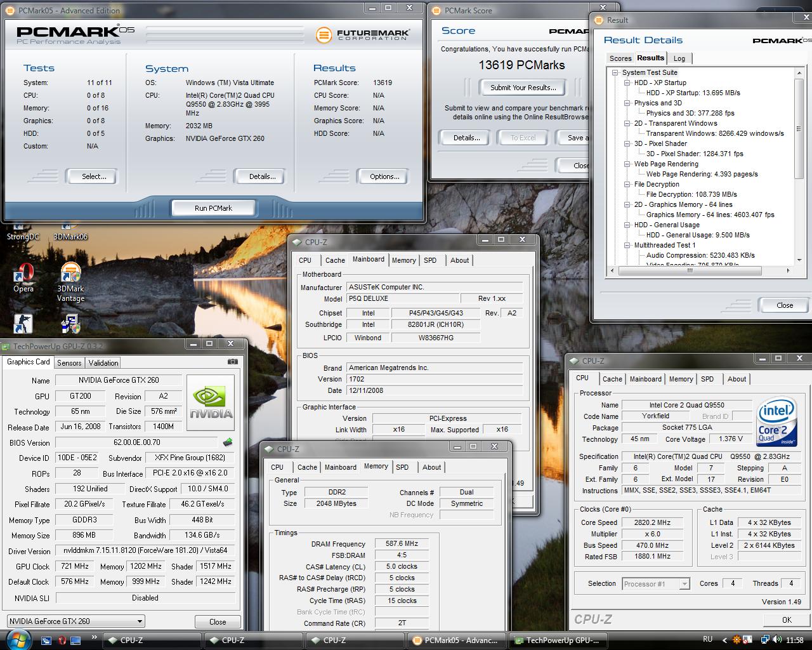Show hidden tray icons with the arrow
Screen dimensions: 812x650
click(724, 640)
